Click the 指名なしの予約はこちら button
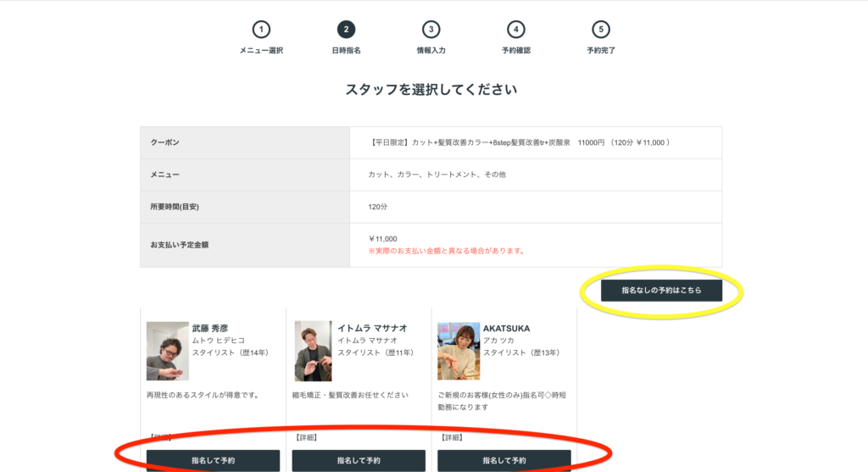 661,290
